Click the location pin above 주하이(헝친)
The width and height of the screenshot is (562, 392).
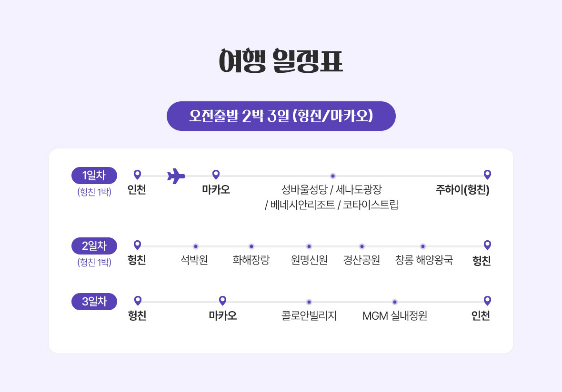487,175
